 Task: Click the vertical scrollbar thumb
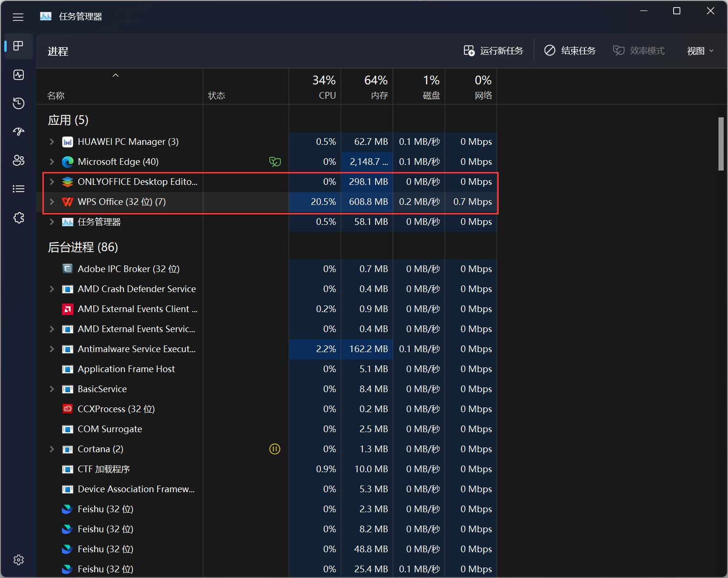(721, 143)
